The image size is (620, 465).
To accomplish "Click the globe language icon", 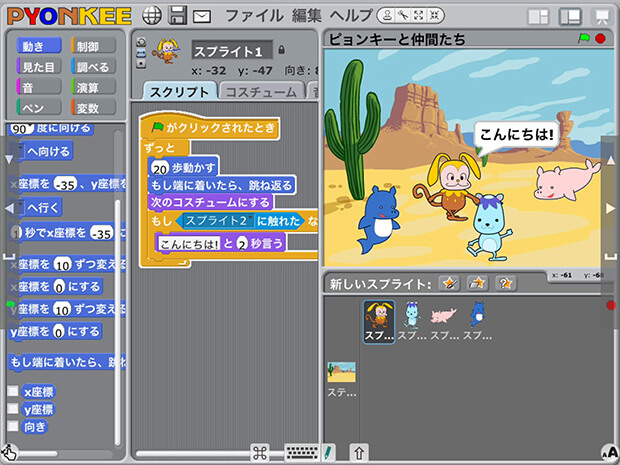I will coord(152,16).
